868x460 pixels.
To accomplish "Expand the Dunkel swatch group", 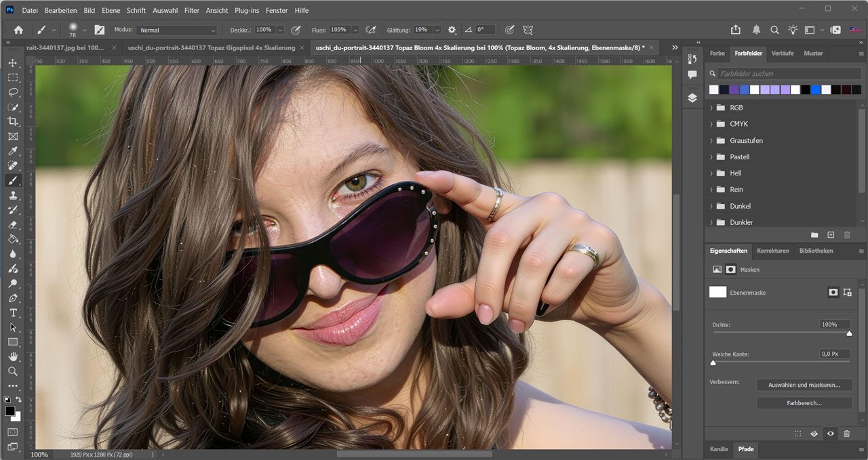I will [711, 206].
